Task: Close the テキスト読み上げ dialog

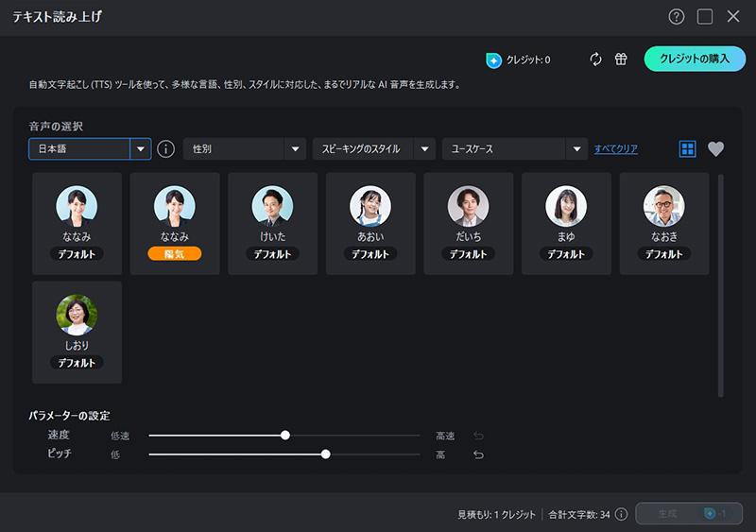Action: [733, 16]
